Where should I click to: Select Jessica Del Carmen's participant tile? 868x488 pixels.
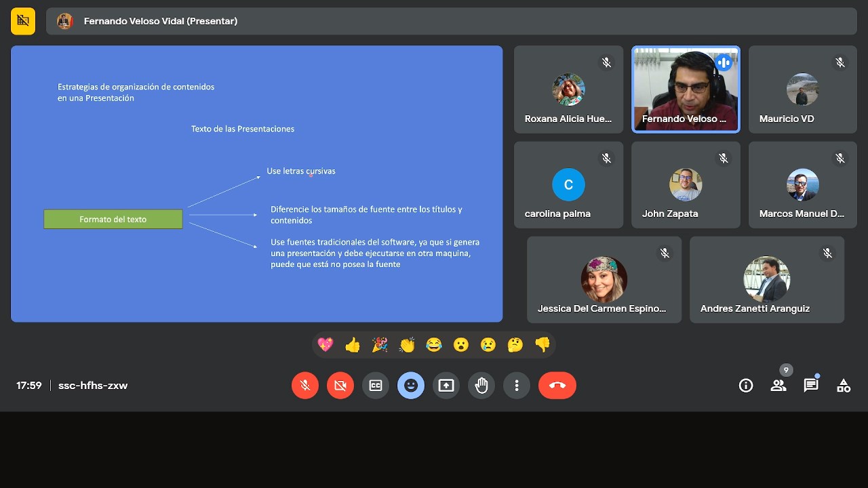[x=604, y=279]
